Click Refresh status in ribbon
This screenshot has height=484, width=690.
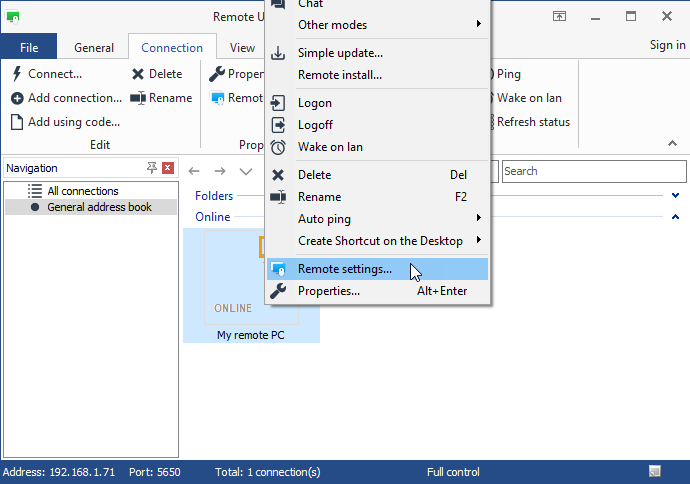[x=532, y=122]
